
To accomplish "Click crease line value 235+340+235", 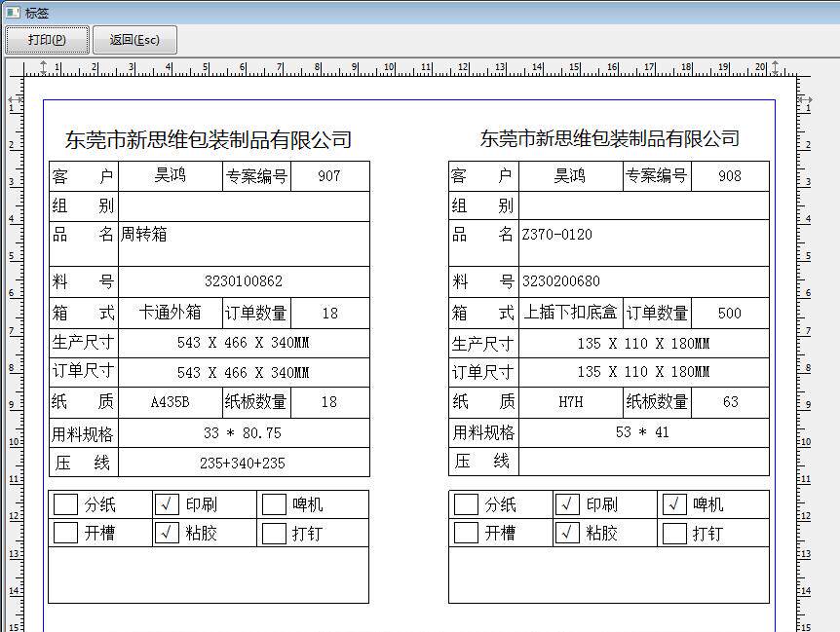I will pyautogui.click(x=243, y=463).
